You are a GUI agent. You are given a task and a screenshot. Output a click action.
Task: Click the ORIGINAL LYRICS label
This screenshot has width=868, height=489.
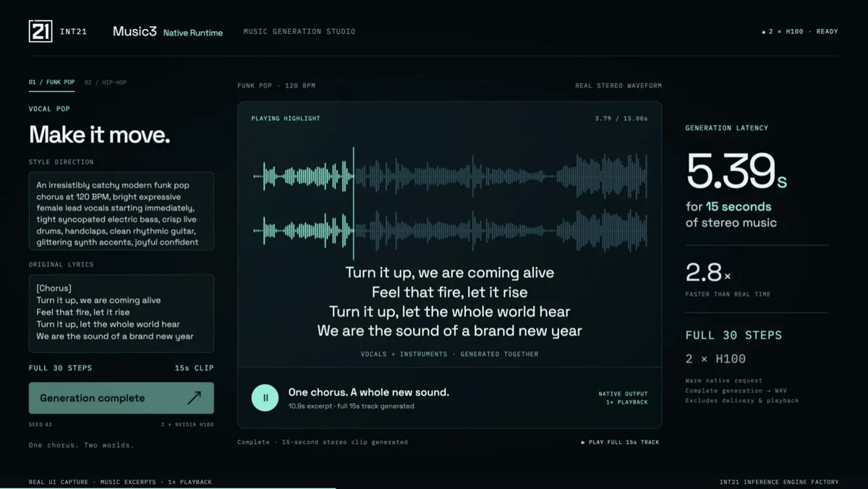pyautogui.click(x=61, y=265)
